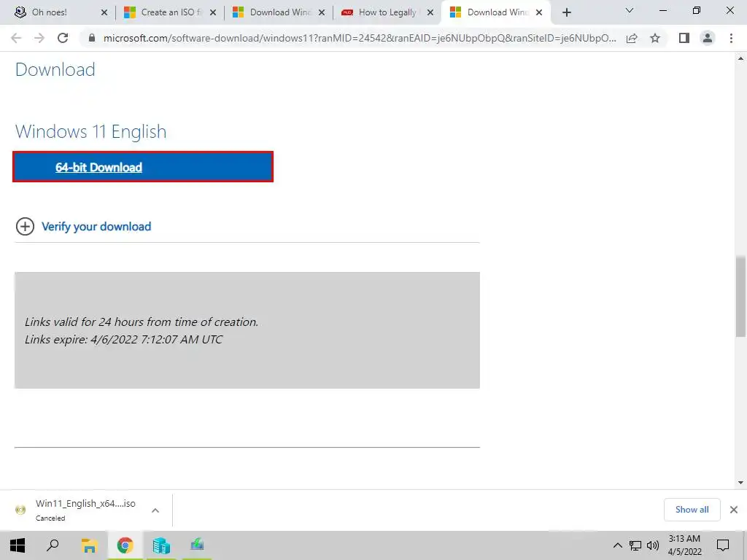The height and width of the screenshot is (560, 747).
Task: Click the Windows 11 English heading
Action: pos(91,131)
